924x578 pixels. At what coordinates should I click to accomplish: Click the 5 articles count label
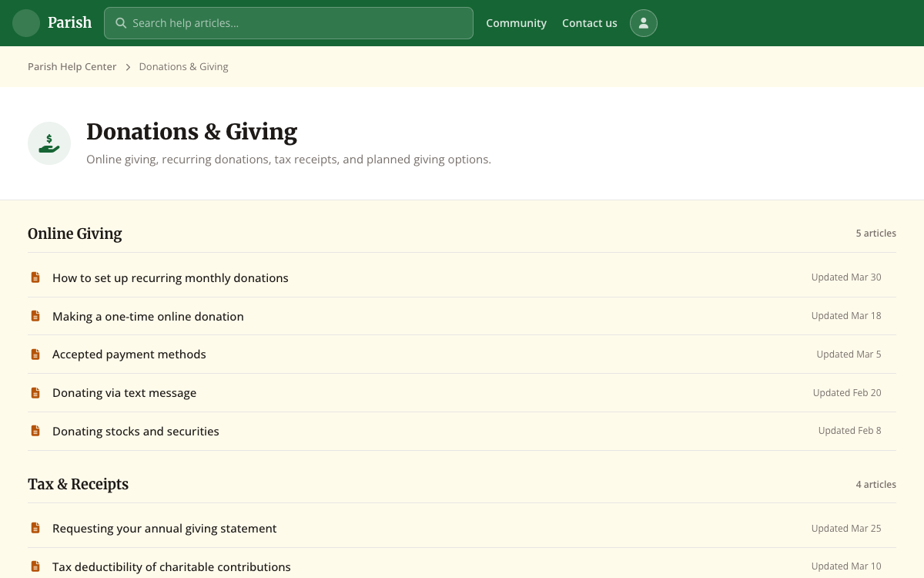(876, 234)
